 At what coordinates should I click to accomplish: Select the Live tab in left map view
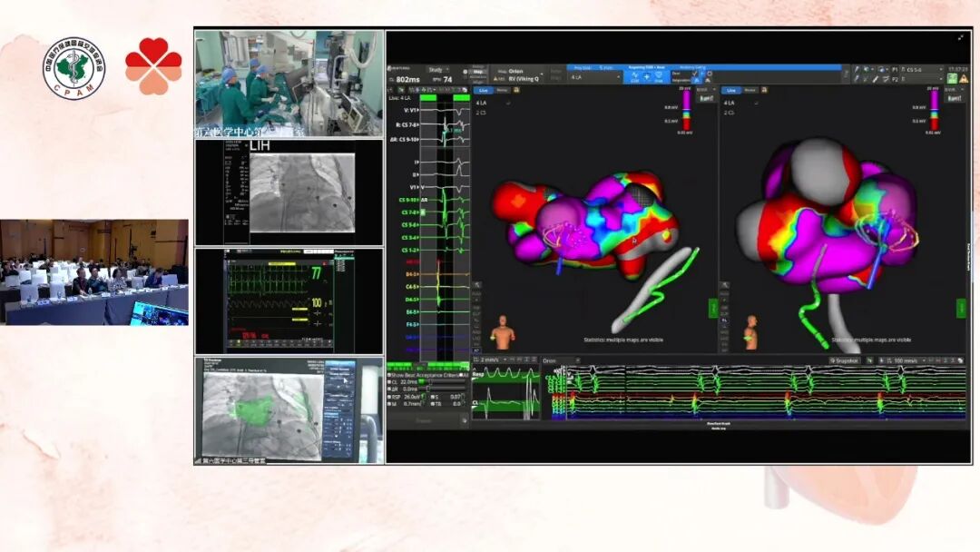click(x=483, y=91)
